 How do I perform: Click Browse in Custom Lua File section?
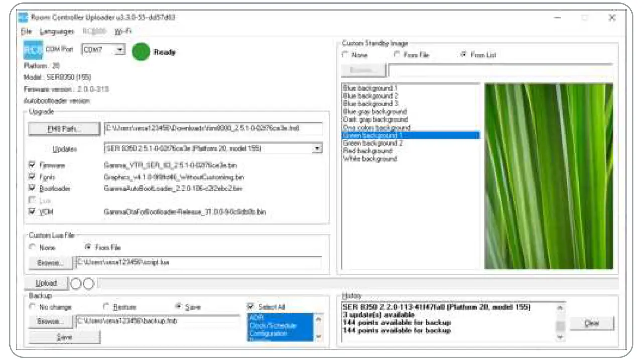(x=50, y=262)
